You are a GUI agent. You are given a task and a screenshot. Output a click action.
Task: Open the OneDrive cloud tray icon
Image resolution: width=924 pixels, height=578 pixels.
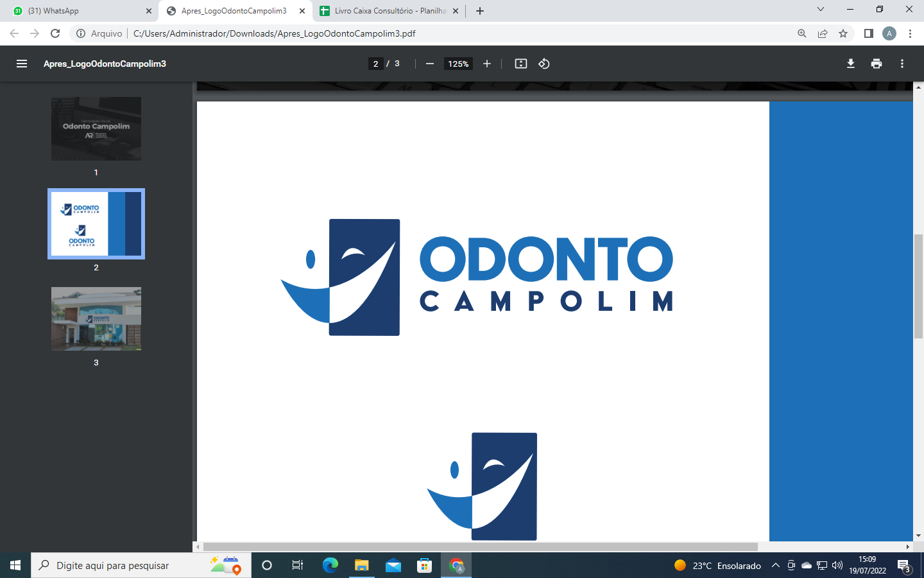point(807,565)
